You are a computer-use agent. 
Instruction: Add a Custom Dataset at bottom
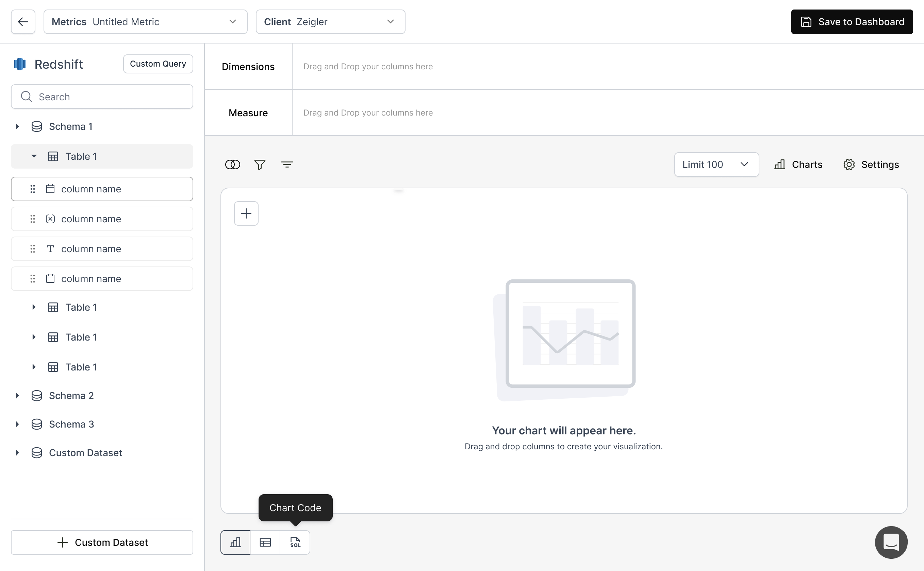(102, 542)
